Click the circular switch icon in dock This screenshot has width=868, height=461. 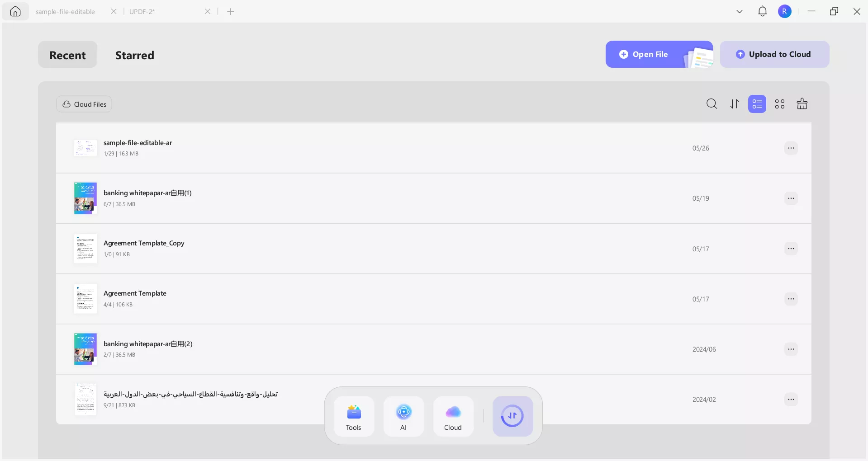click(512, 416)
